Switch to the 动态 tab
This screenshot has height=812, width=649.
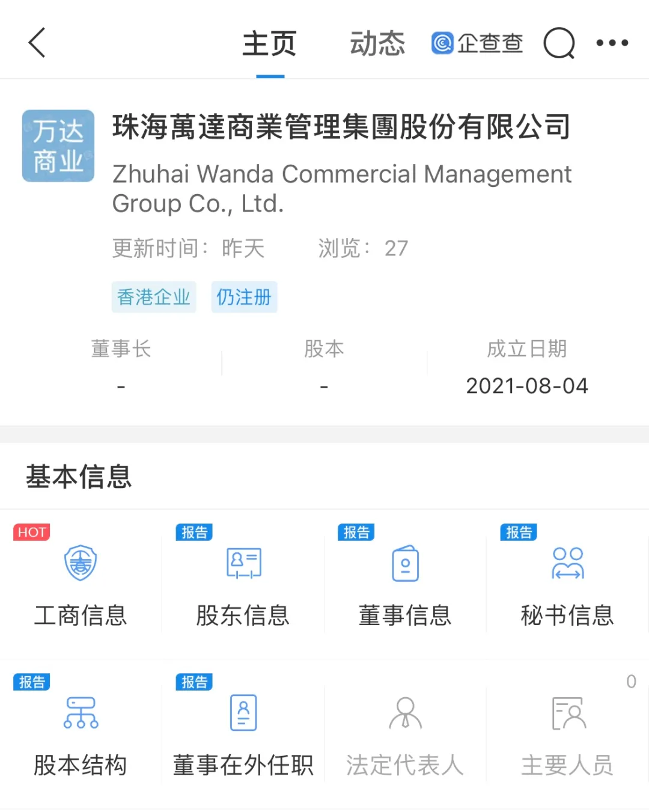[x=378, y=44]
